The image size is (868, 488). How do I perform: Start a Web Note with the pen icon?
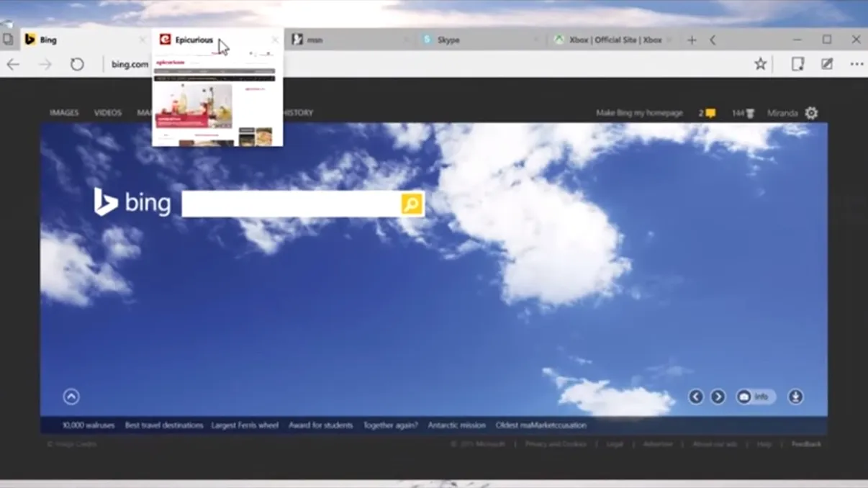(x=825, y=64)
